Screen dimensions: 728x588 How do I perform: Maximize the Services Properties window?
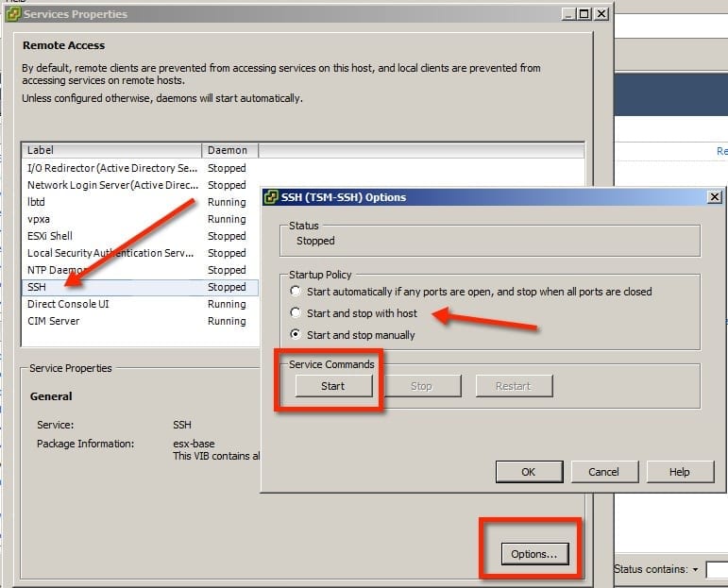coord(584,14)
